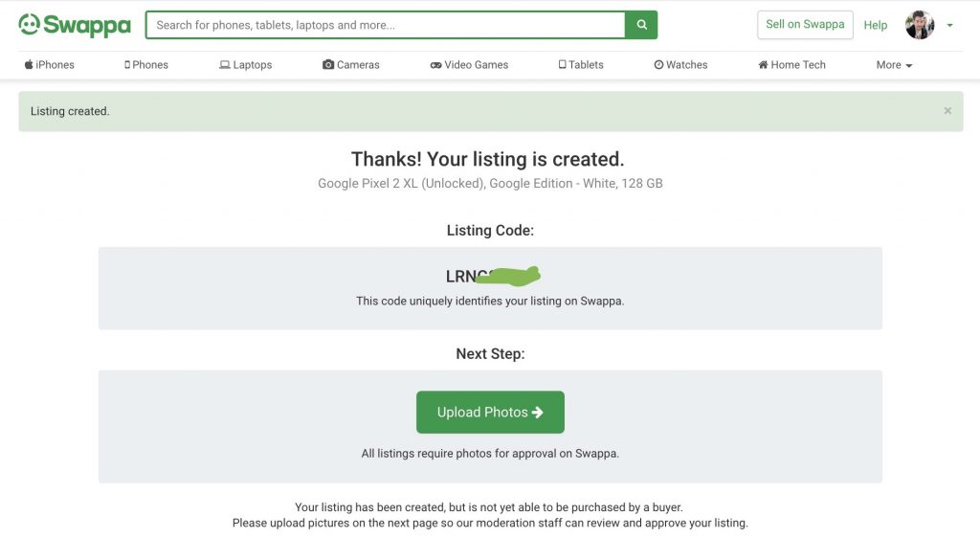Click the Swappa logo
Viewport: 980px width, 560px height.
click(x=75, y=25)
